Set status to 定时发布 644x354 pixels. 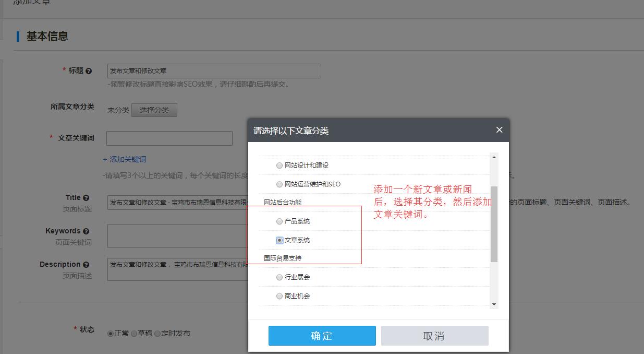pos(157,334)
